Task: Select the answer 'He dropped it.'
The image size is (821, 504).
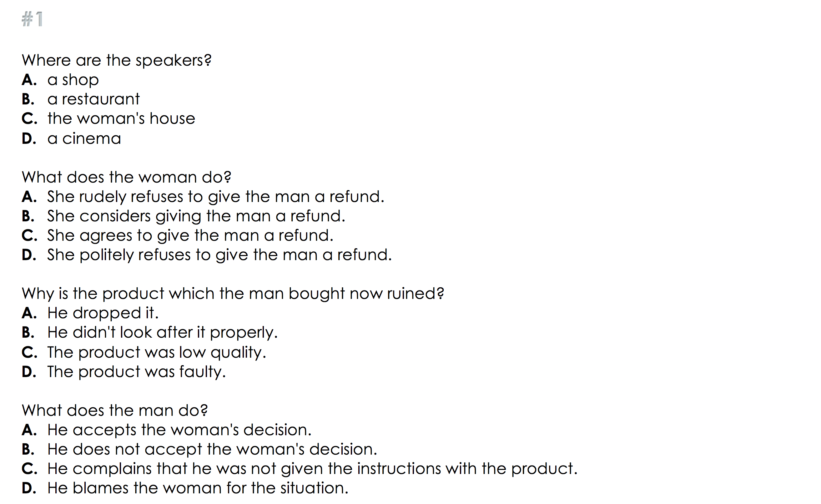Action: coord(103,313)
